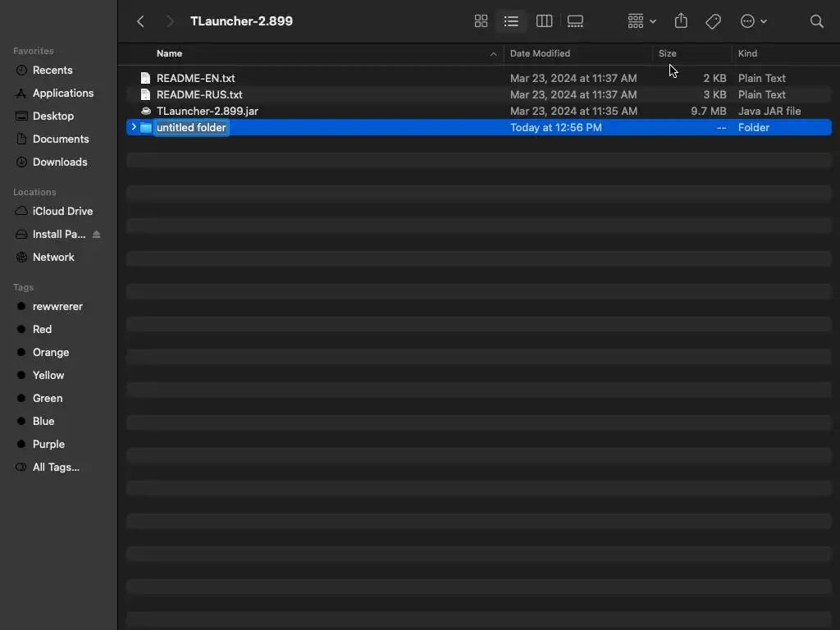Sort by Date Modified column header

tap(540, 54)
